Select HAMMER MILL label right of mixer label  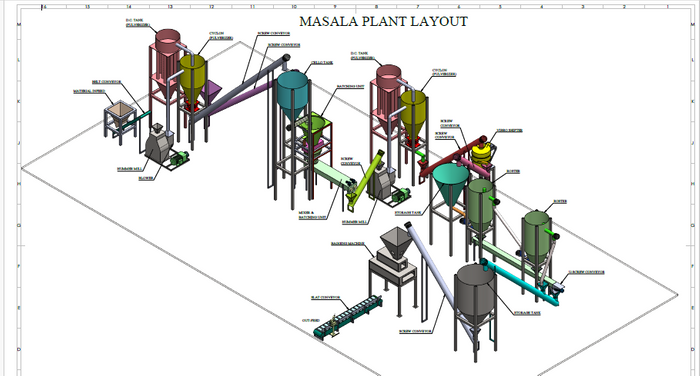pos(355,222)
